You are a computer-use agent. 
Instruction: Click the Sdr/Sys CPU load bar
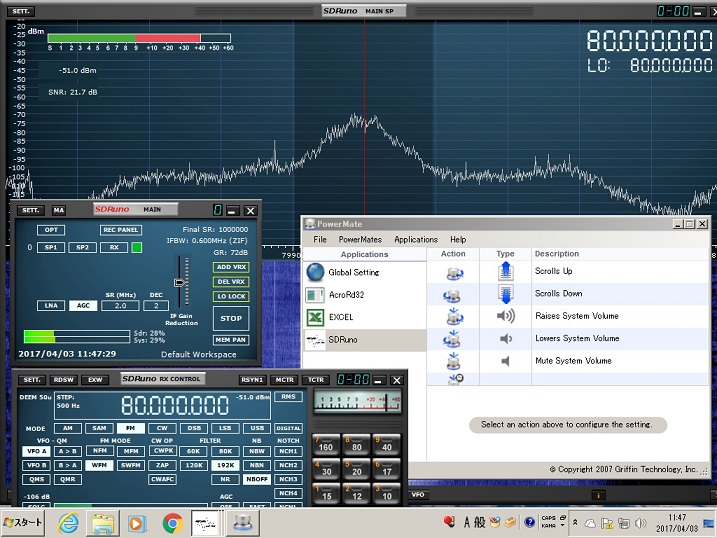pyautogui.click(x=76, y=337)
